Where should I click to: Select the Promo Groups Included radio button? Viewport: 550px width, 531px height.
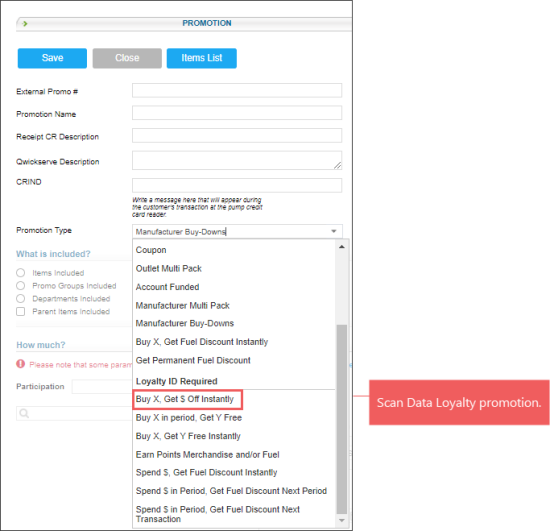(21, 285)
